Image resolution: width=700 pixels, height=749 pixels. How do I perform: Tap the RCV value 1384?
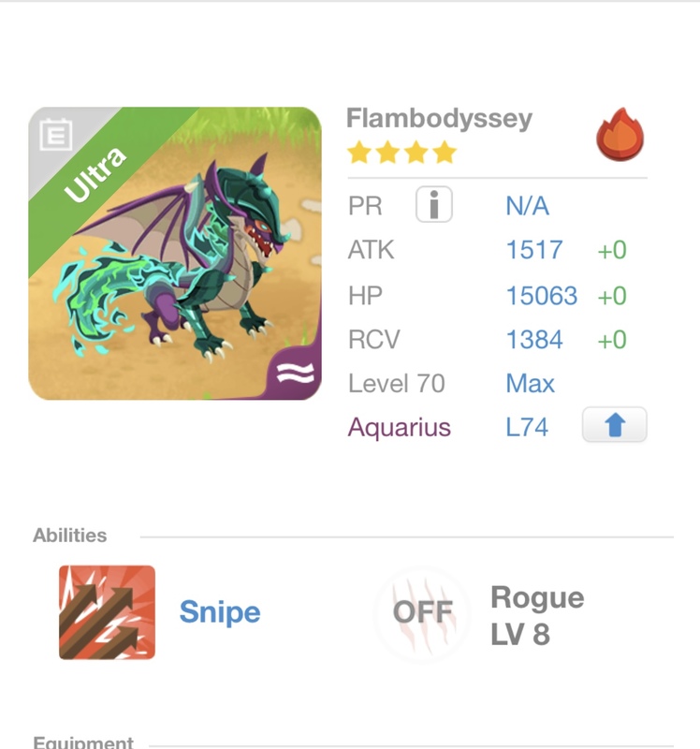534,340
